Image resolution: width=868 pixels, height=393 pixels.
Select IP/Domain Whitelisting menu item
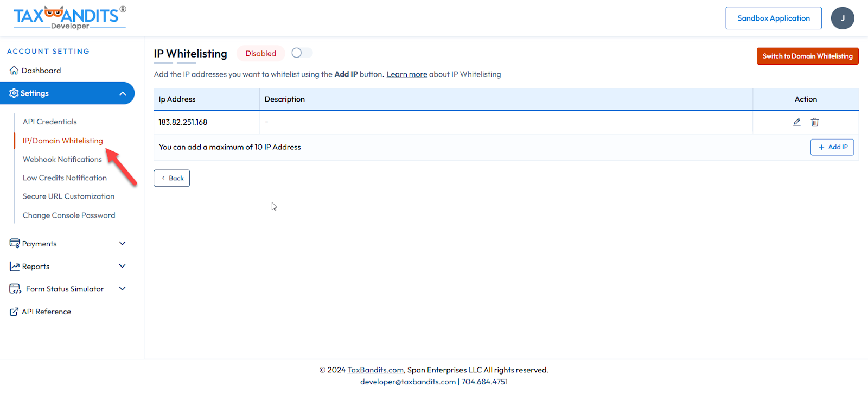point(62,141)
